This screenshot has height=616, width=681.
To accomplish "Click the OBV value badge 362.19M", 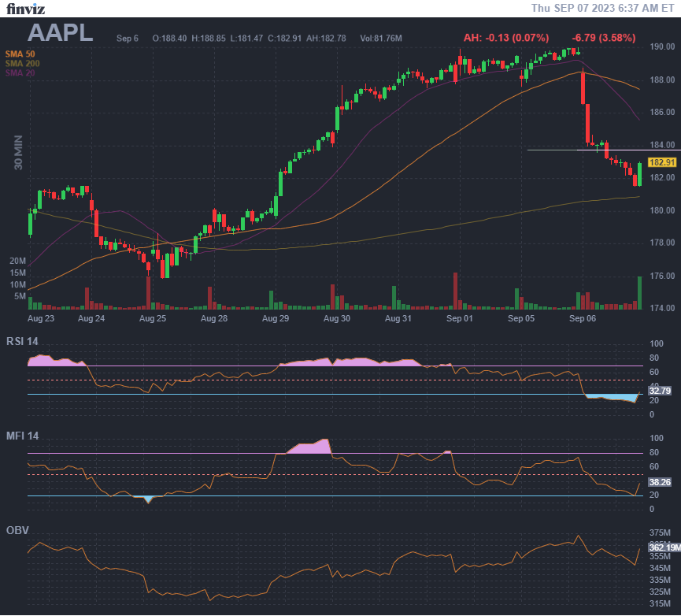I will click(663, 547).
